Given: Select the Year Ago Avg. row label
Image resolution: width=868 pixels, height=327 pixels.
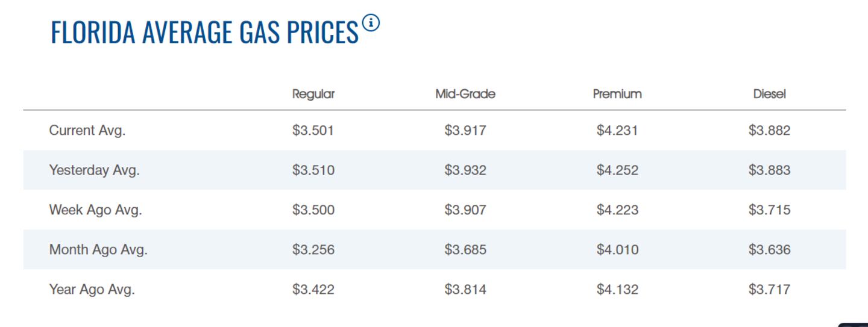Looking at the screenshot, I should point(92,290).
